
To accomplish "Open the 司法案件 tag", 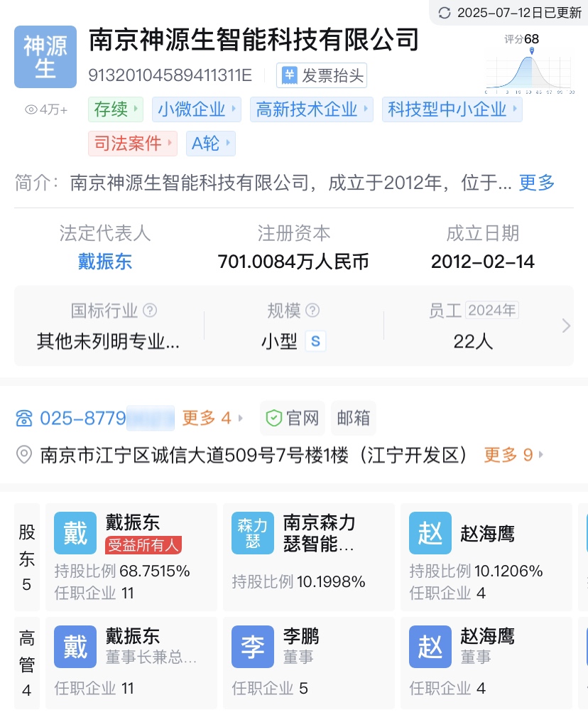I will pos(133,144).
